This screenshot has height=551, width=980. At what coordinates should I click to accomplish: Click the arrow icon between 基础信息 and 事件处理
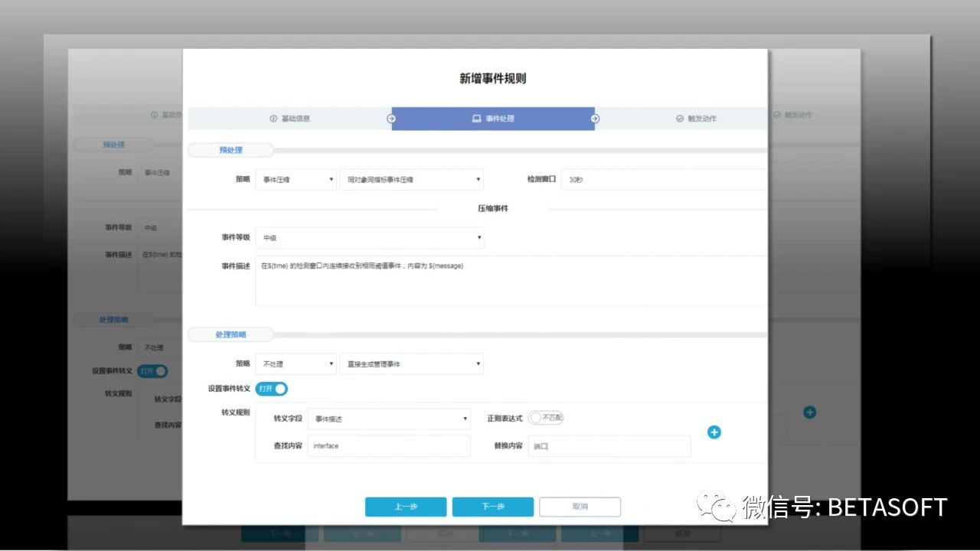[391, 119]
